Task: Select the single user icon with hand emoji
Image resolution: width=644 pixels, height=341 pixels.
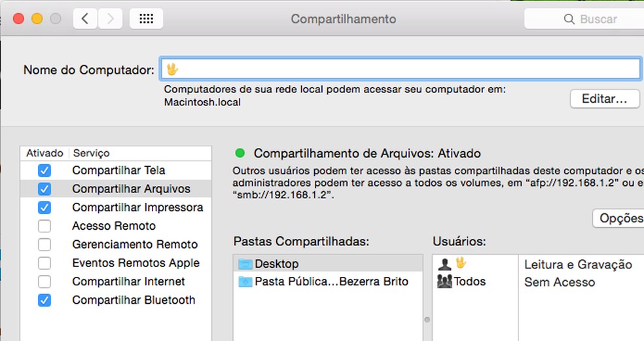Action: point(444,264)
